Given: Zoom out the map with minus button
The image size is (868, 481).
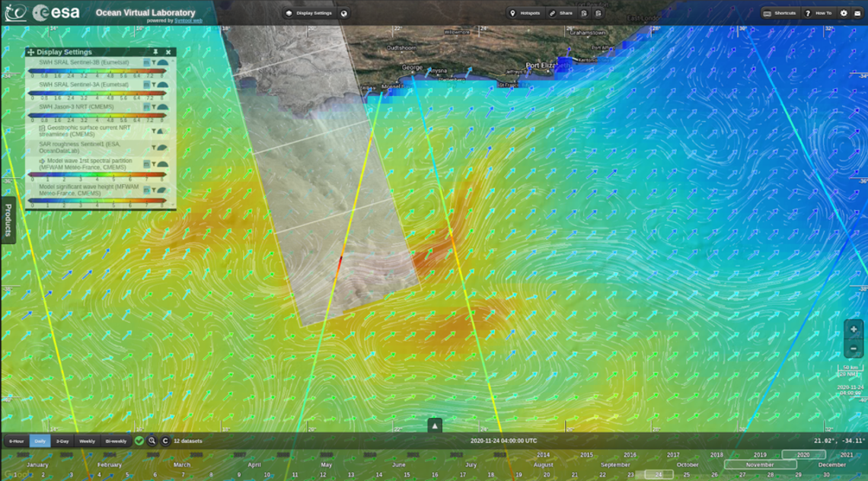Looking at the screenshot, I should 853,349.
